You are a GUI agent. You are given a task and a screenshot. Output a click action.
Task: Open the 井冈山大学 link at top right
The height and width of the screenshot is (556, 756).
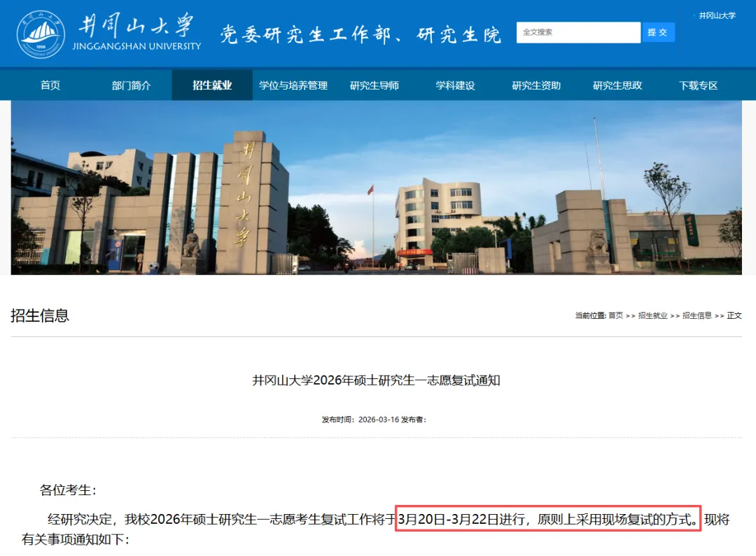(717, 15)
